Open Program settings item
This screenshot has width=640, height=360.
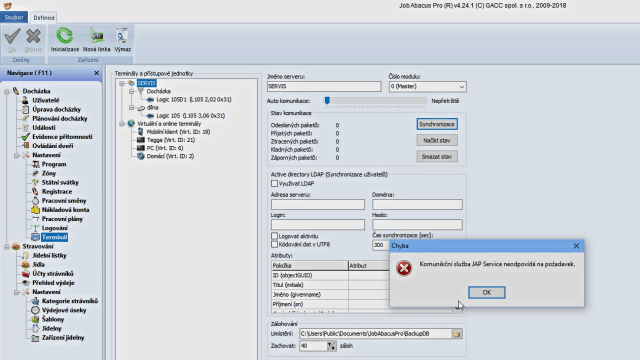tap(54, 164)
